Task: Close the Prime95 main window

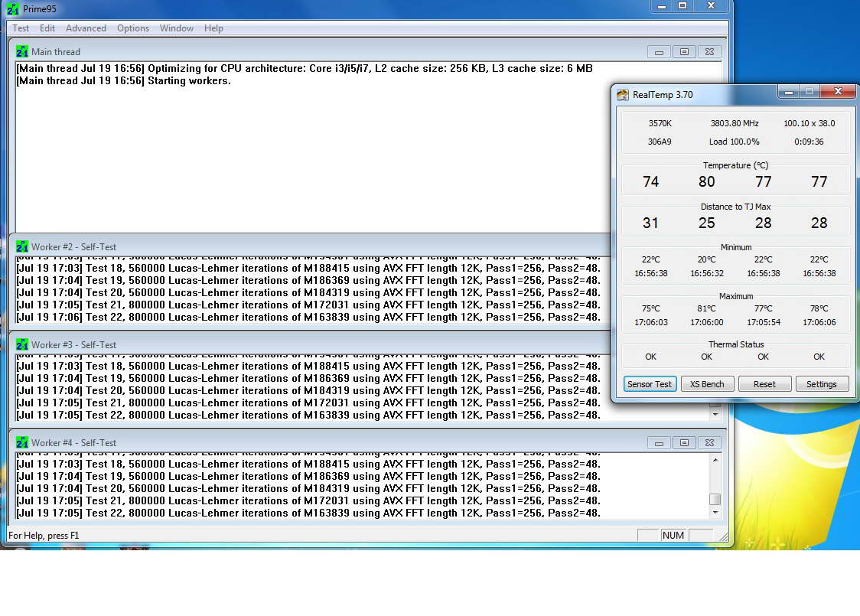Action: point(712,6)
